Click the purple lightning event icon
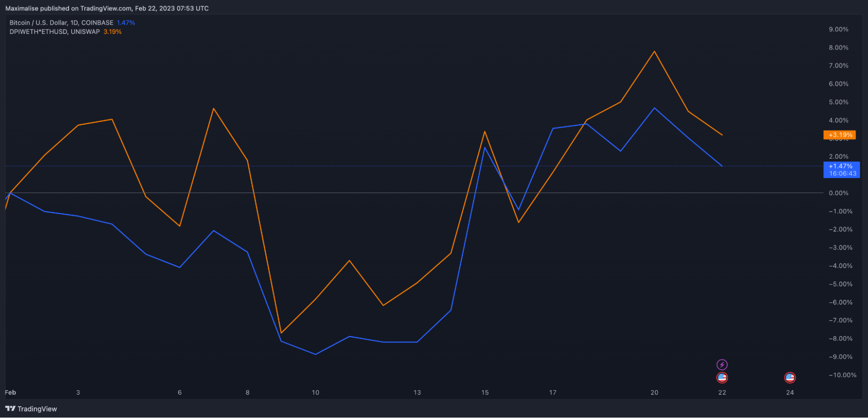Image resolution: width=868 pixels, height=418 pixels. (722, 365)
